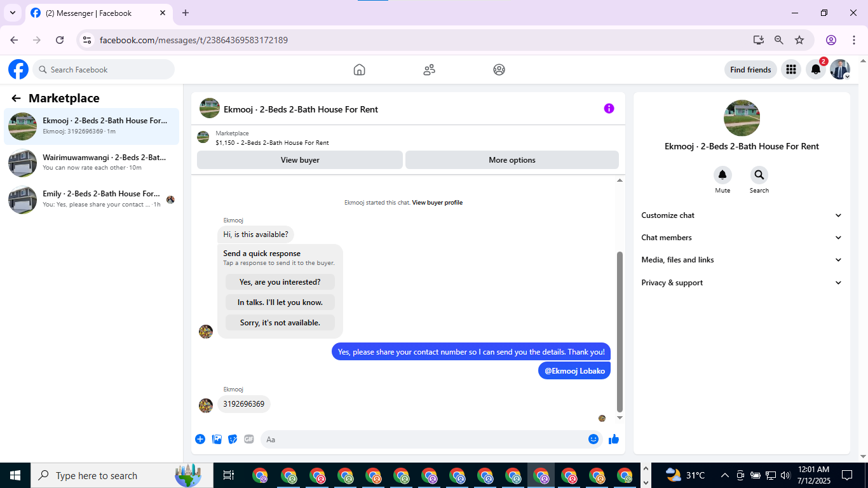The height and width of the screenshot is (488, 868).
Task: Go to the Friends icon in top navigation
Action: pos(429,70)
